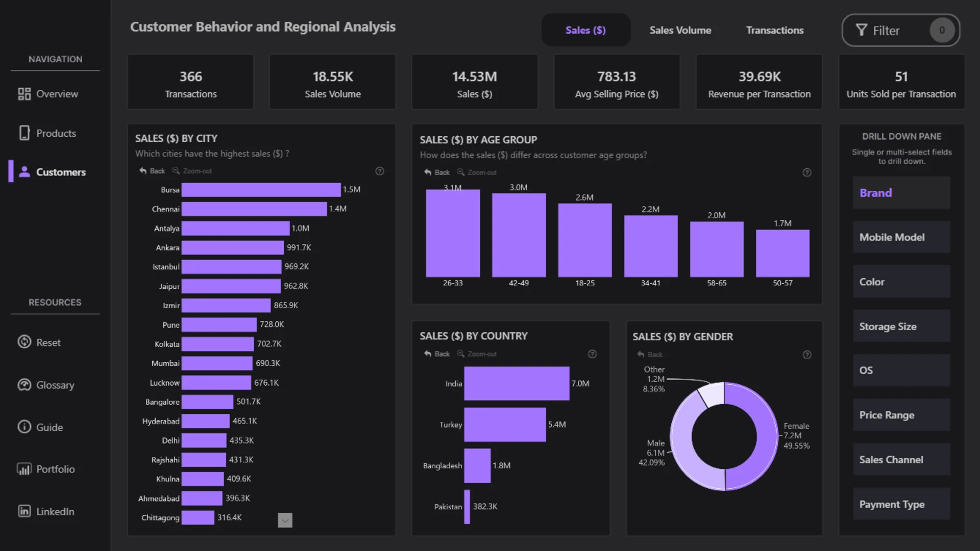Toggle the Brand drill down field
The height and width of the screenshot is (551, 980).
click(x=901, y=193)
